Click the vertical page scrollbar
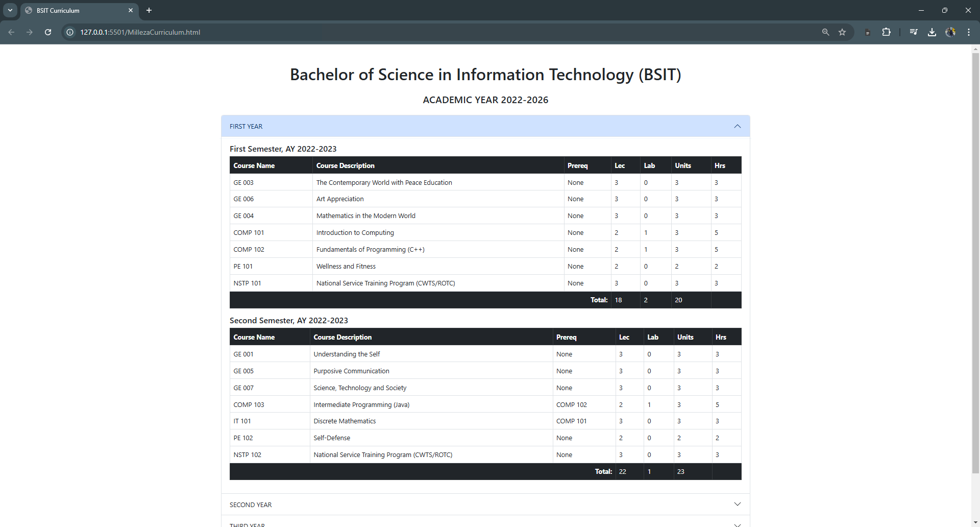The image size is (980, 527). pyautogui.click(x=975, y=255)
